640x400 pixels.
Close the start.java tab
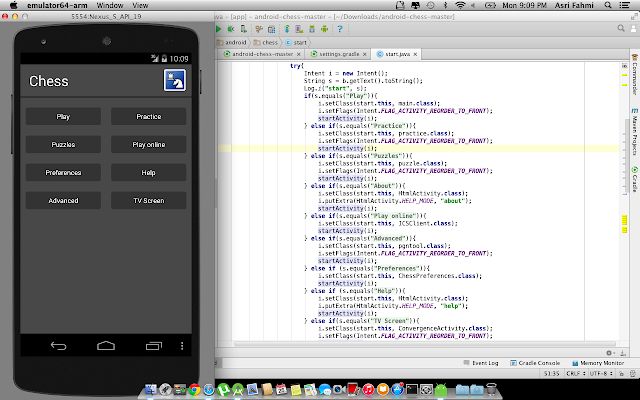[x=415, y=54]
